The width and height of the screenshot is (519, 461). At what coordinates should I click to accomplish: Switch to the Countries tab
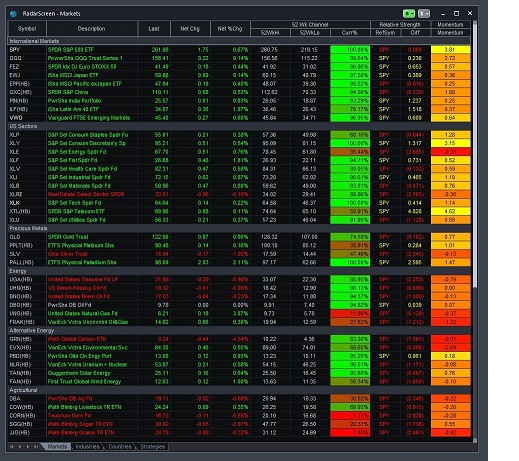(120, 447)
